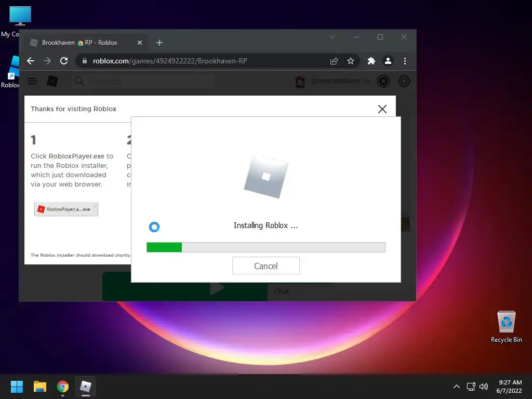Open Chrome three-dot menu
Image resolution: width=532 pixels, height=399 pixels.
405,61
